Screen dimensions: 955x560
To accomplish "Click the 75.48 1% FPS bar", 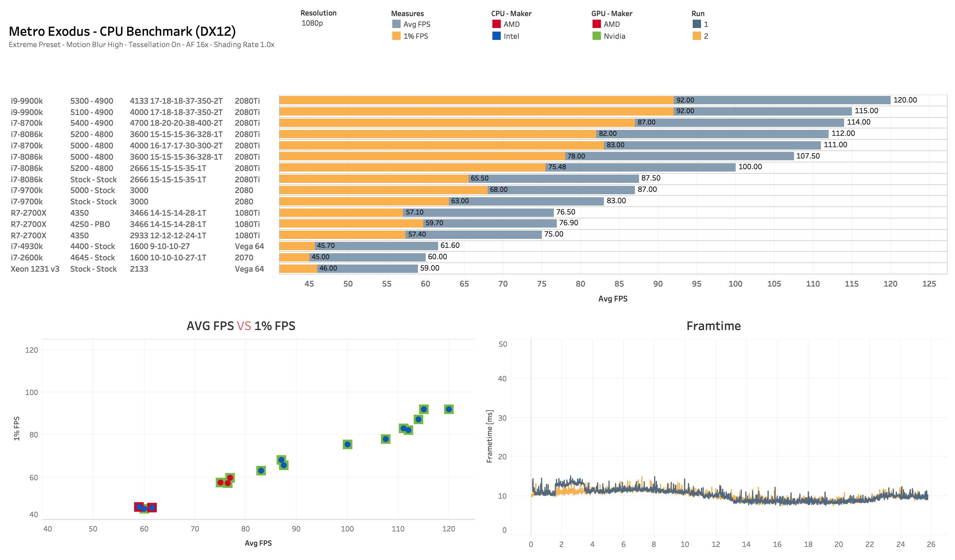I will (412, 167).
